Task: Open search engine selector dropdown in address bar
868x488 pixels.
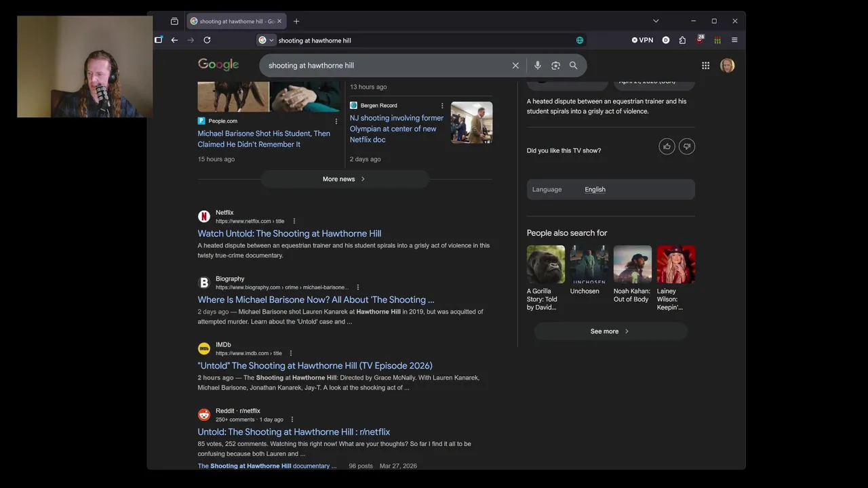Action: point(266,40)
